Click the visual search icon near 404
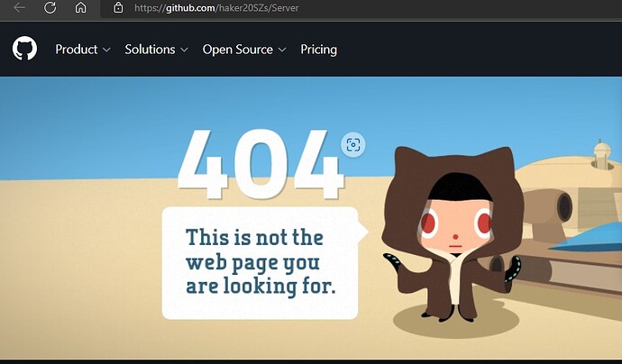This screenshot has width=622, height=364. tap(353, 145)
